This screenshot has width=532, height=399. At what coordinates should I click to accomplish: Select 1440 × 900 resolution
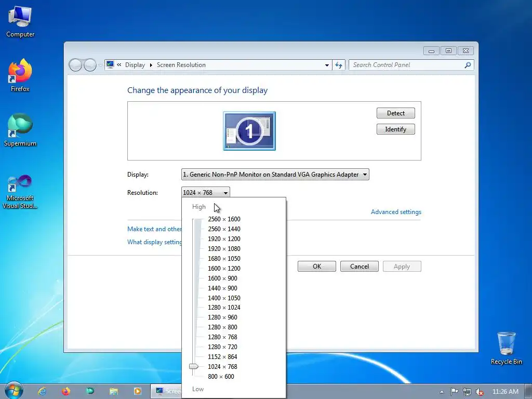point(222,288)
